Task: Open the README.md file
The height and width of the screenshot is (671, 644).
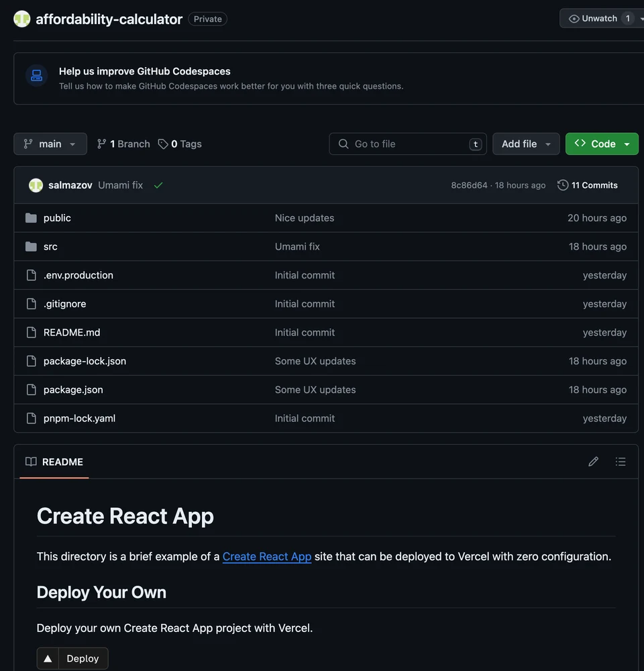Action: point(72,333)
